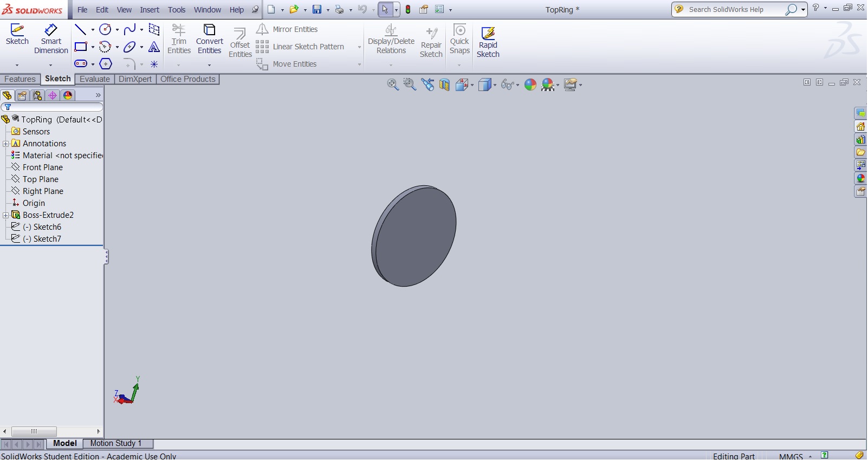Click the Edit Appearance color ball icon
868x466 pixels.
530,85
